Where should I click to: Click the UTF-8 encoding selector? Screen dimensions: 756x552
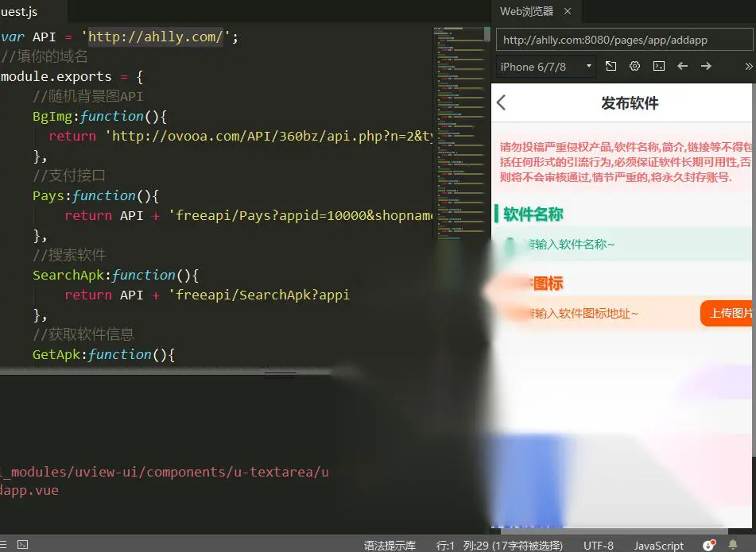pos(599,546)
